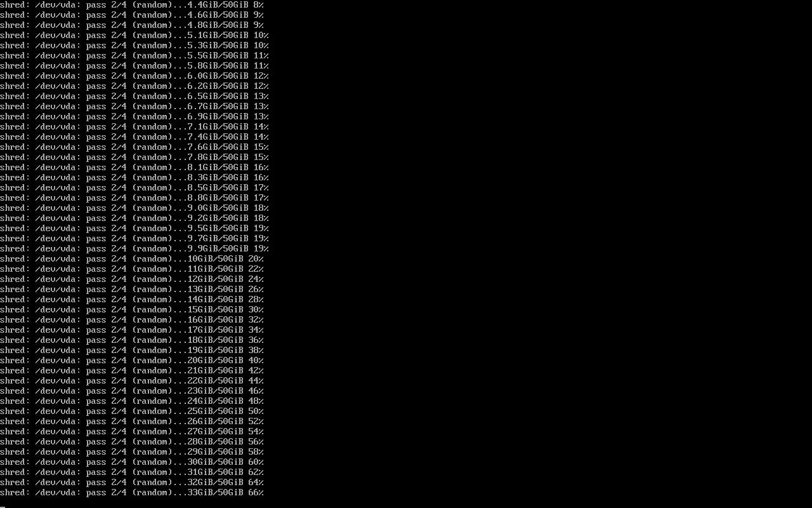812x508 pixels.
Task: Select the line reading 32GiB/50GiB 64%
Action: pos(132,482)
